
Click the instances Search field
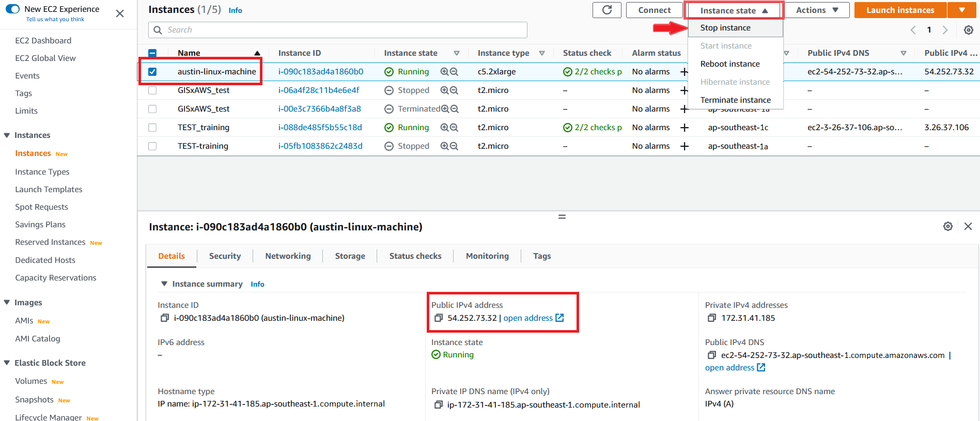(x=338, y=30)
